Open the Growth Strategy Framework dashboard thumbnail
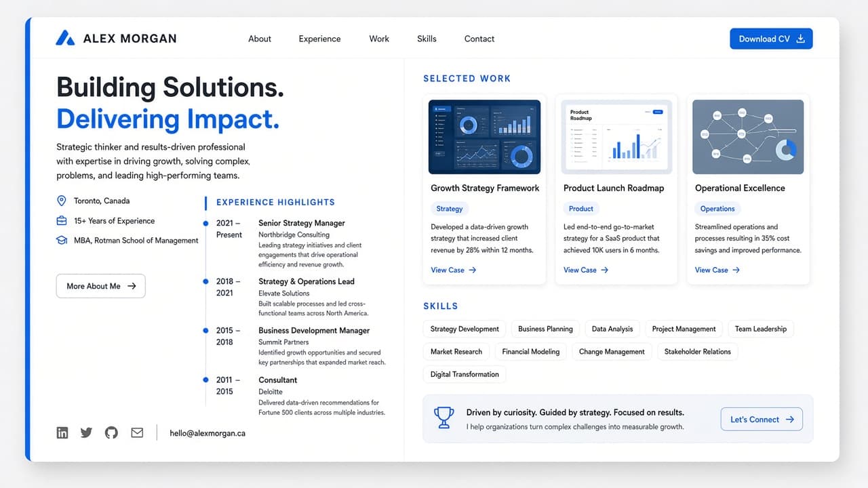This screenshot has height=488, width=868. point(485,137)
